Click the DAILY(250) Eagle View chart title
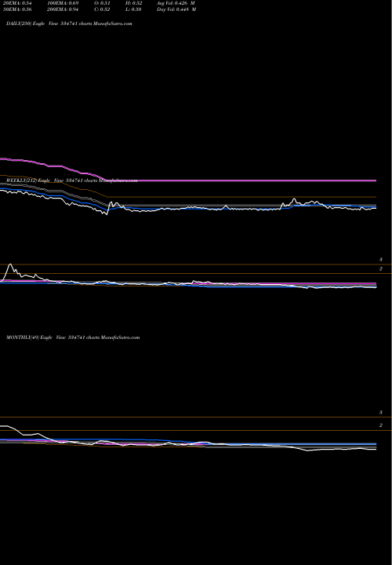The width and height of the screenshot is (392, 565). pyautogui.click(x=69, y=24)
